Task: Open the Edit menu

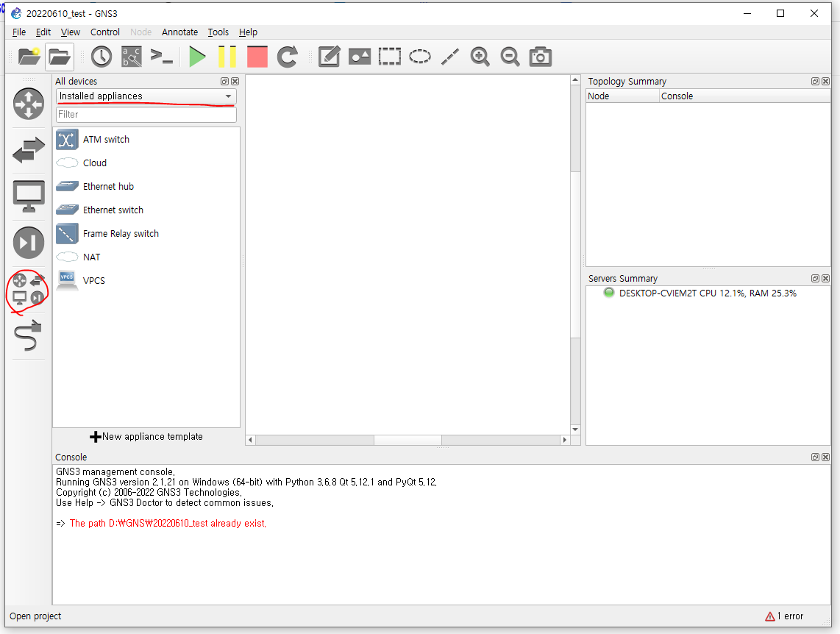Action: pyautogui.click(x=43, y=32)
